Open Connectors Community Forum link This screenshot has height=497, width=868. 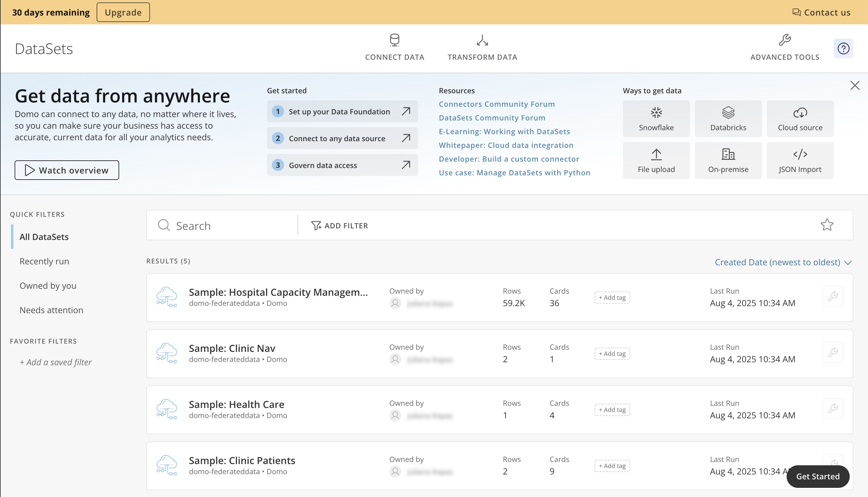pyautogui.click(x=497, y=104)
